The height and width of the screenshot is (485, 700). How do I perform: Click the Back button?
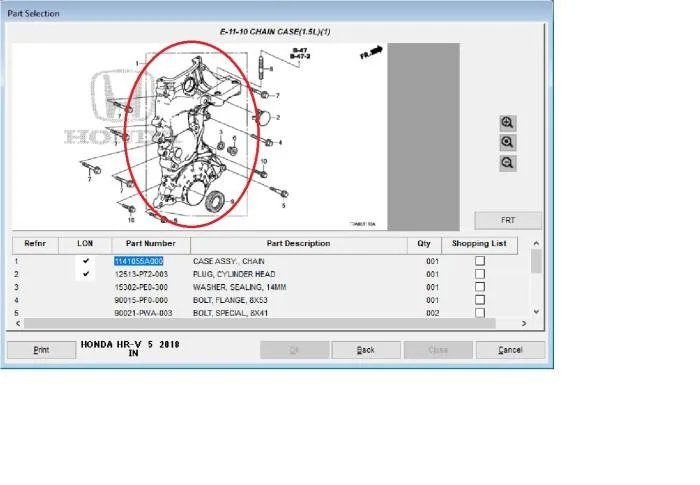click(366, 350)
